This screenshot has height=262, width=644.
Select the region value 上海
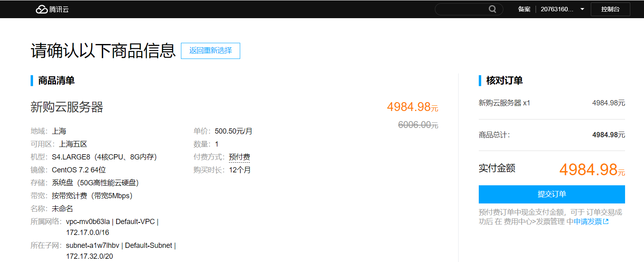tap(59, 131)
